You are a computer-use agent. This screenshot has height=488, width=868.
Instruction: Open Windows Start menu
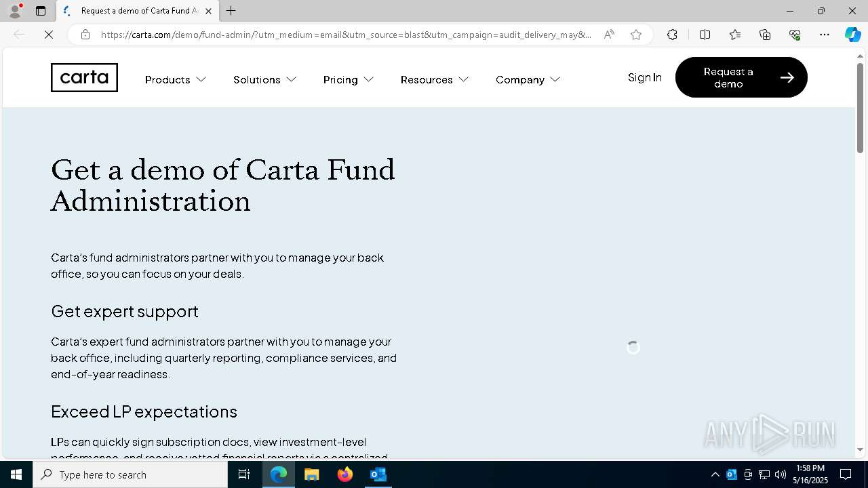(16, 474)
